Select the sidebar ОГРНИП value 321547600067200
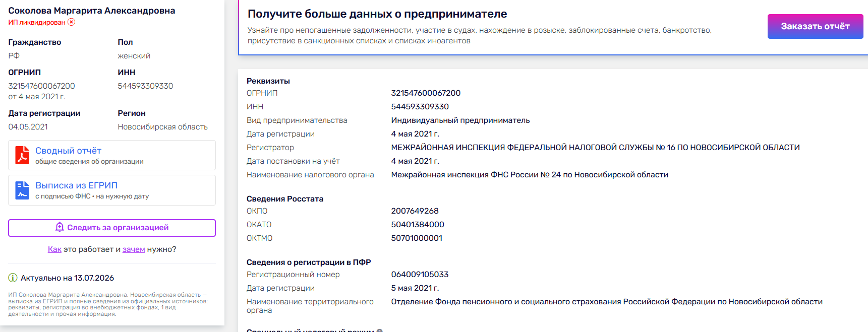This screenshot has height=332, width=868. click(x=41, y=86)
